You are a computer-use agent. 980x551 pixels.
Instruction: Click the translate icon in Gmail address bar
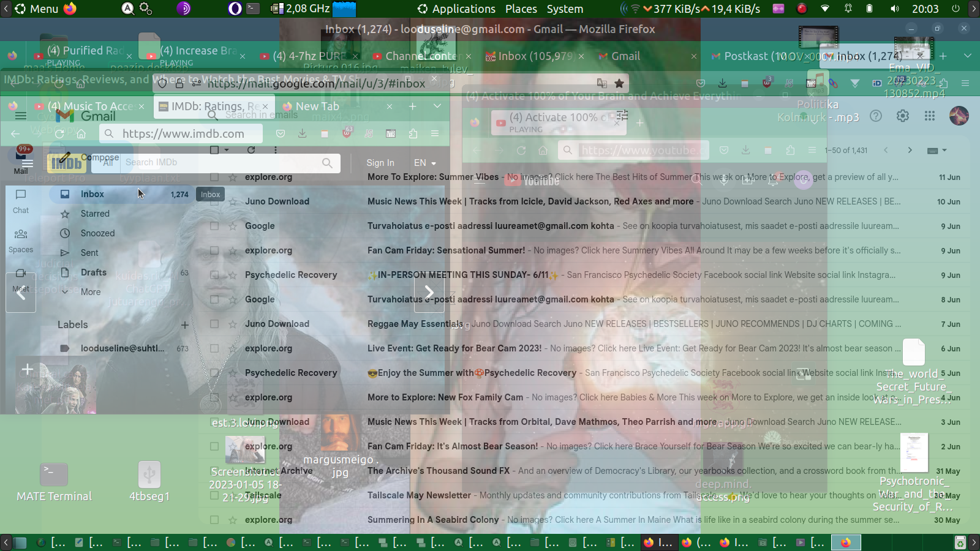602,83
